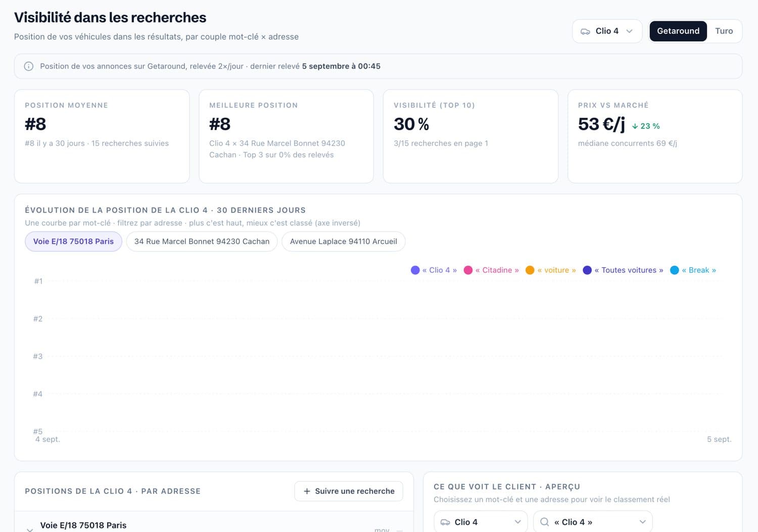Hide the « Break » series in legend

[x=693, y=270]
